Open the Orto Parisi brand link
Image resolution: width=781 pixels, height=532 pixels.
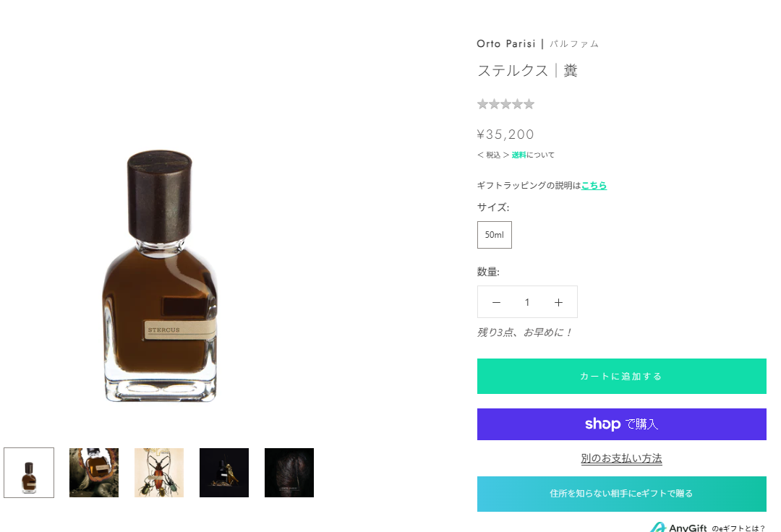pos(506,43)
